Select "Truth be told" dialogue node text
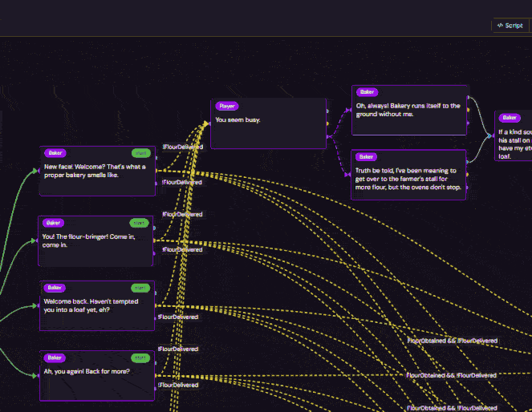Image resolution: width=532 pixels, height=412 pixels. click(x=408, y=179)
